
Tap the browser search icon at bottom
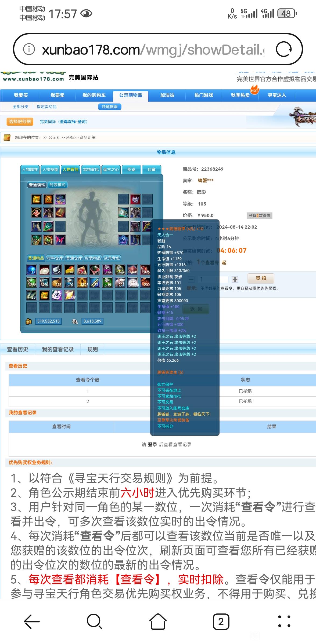95,621
